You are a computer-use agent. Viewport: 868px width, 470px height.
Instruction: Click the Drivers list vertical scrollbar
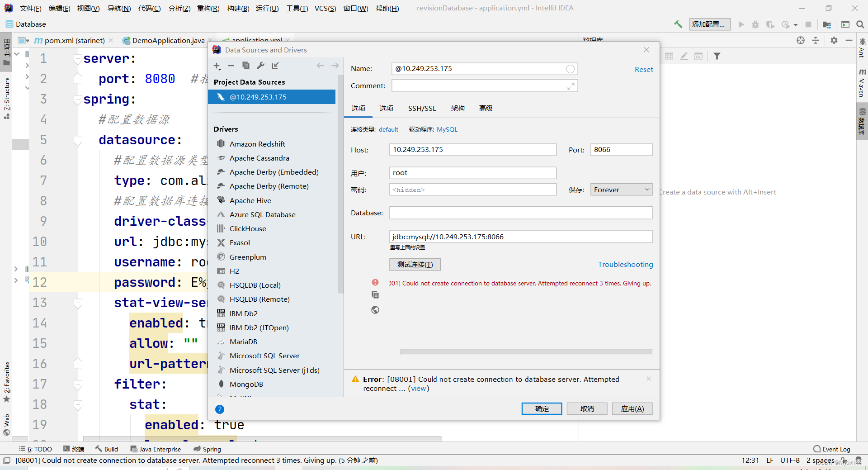340,185
